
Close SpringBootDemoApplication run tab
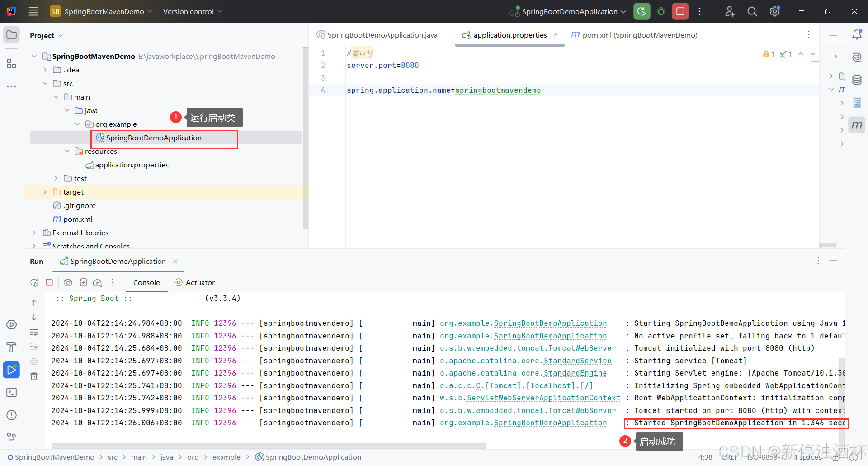175,262
